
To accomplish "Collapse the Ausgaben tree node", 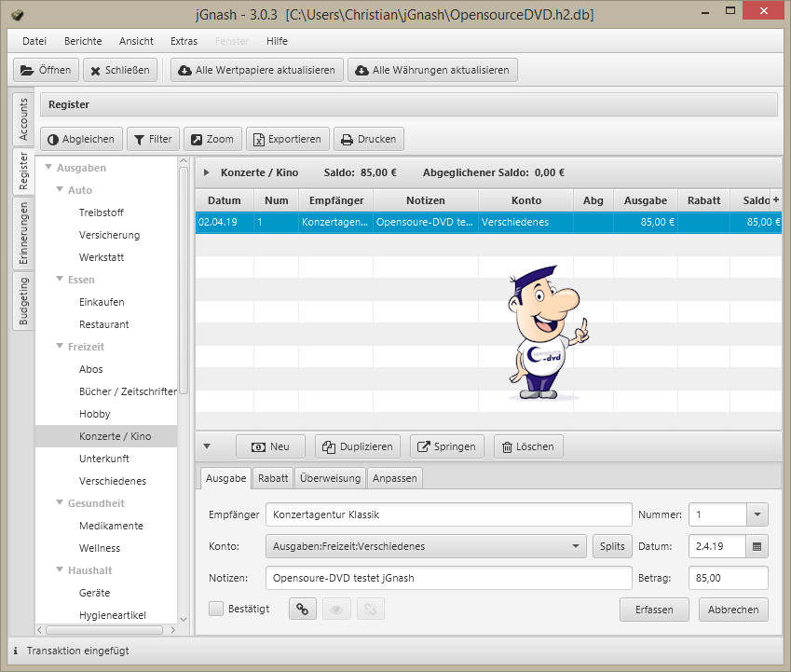I will pos(48,168).
